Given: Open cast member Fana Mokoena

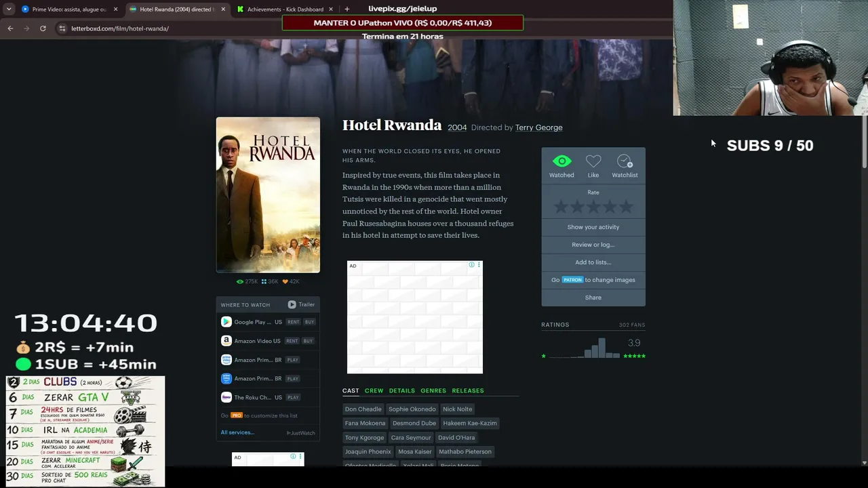Looking at the screenshot, I should 365,423.
